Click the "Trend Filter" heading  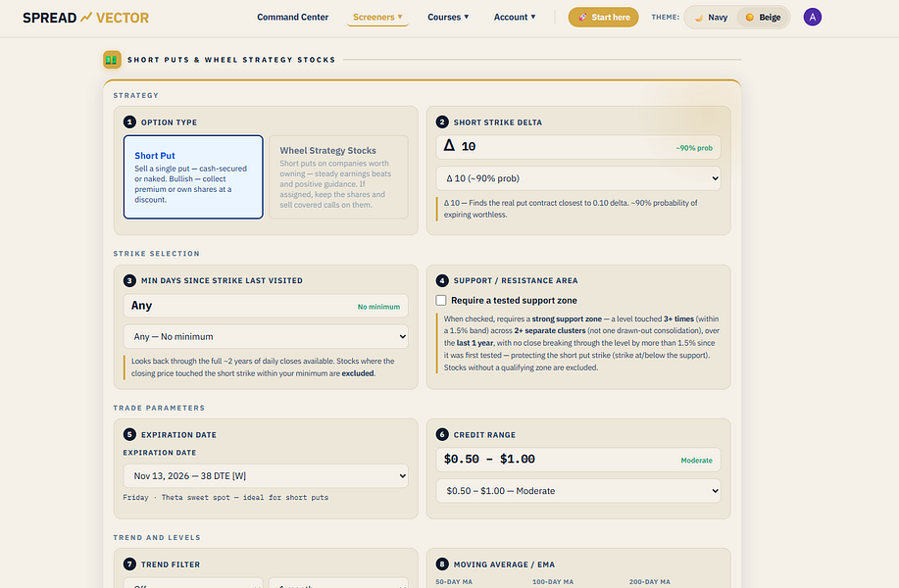171,564
